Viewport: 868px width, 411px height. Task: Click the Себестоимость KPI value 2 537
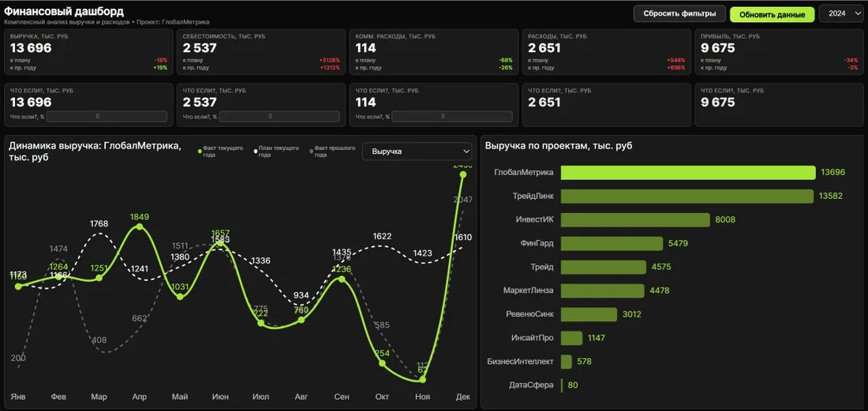click(x=200, y=48)
